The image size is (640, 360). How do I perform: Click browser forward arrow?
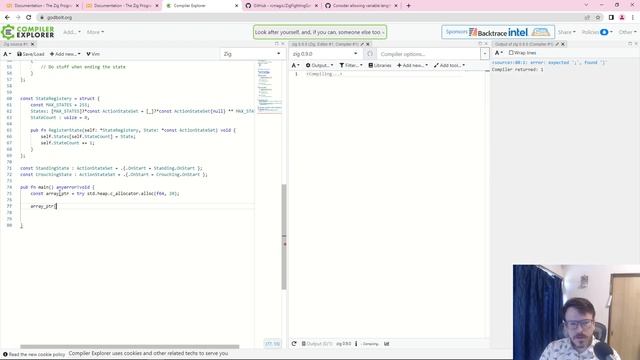[x=18, y=18]
